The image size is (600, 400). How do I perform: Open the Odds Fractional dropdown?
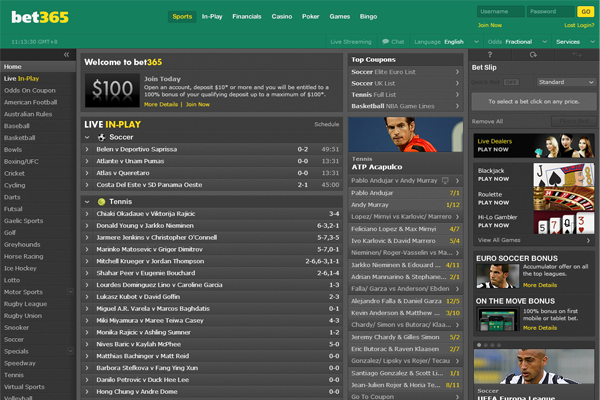[517, 42]
